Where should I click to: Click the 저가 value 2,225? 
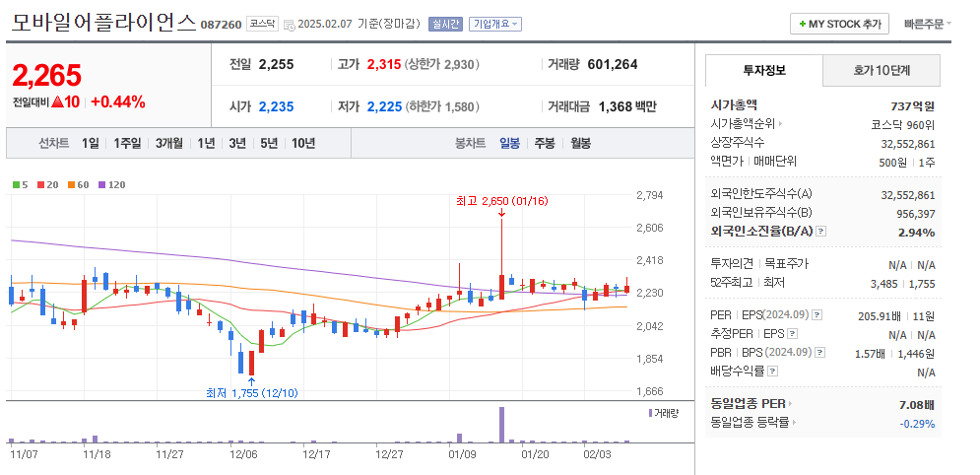click(384, 106)
